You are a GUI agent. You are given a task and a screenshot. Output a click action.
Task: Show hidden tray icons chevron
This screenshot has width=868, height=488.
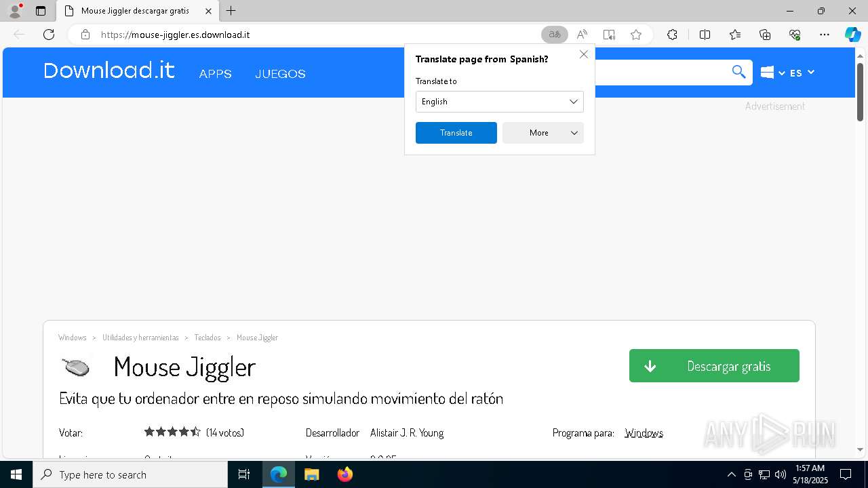coord(731,474)
